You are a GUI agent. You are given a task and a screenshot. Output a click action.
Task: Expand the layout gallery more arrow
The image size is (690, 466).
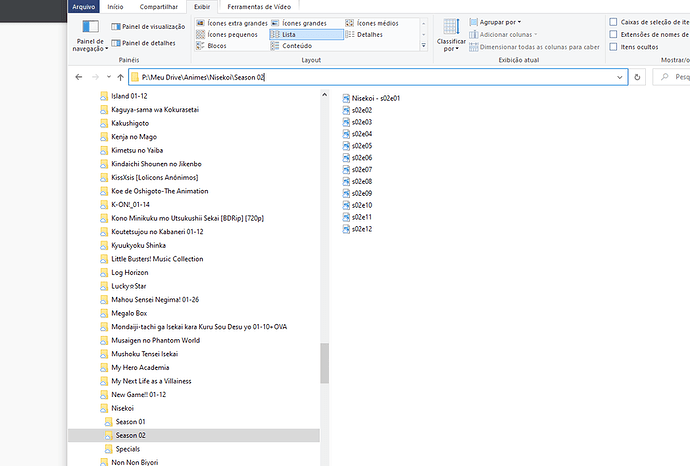click(x=424, y=45)
